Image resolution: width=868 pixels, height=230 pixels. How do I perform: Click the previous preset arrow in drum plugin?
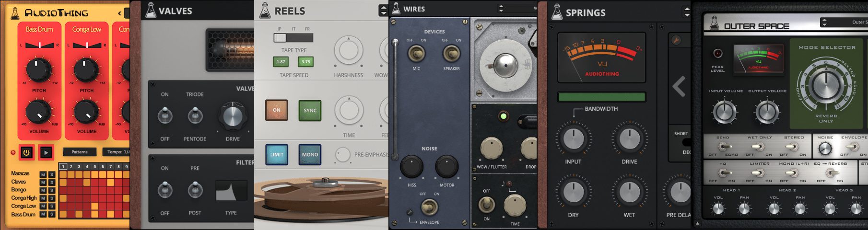coord(119,13)
